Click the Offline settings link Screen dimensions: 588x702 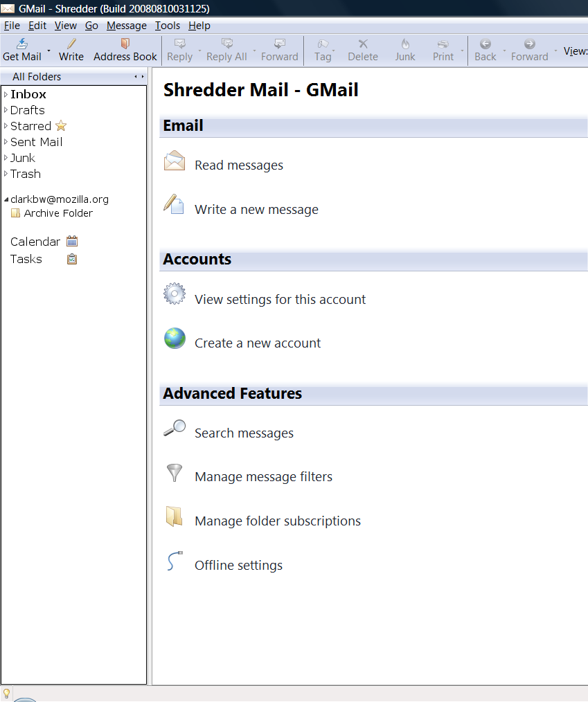(238, 565)
